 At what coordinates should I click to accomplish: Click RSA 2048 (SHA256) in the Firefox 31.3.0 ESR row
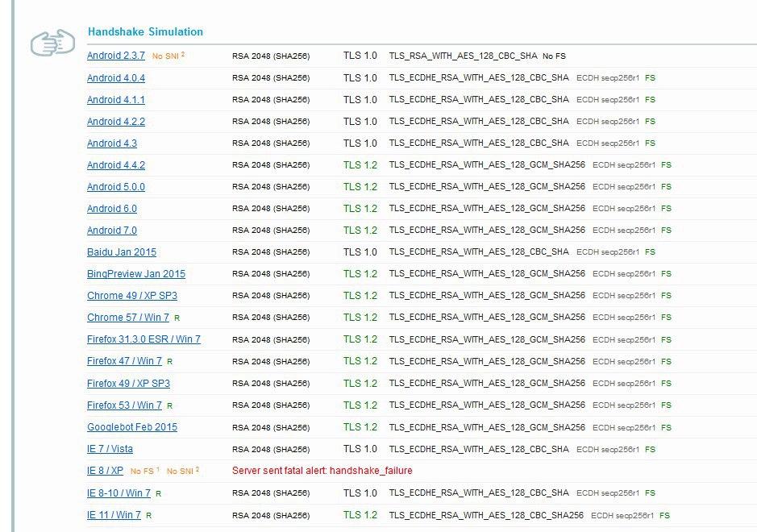click(x=271, y=340)
